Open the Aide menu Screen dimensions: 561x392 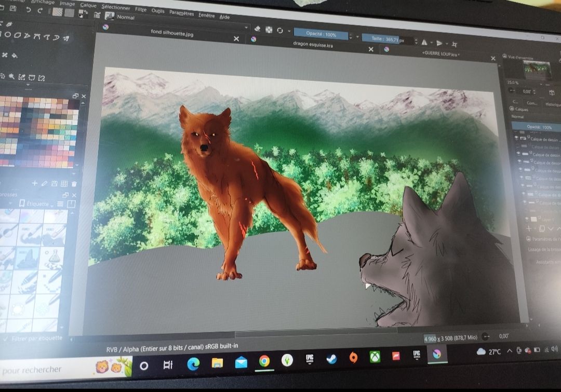click(x=224, y=17)
